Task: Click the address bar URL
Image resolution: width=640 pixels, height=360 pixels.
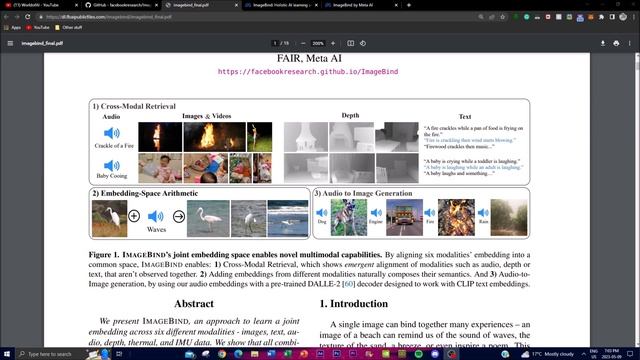Action: 109,17
